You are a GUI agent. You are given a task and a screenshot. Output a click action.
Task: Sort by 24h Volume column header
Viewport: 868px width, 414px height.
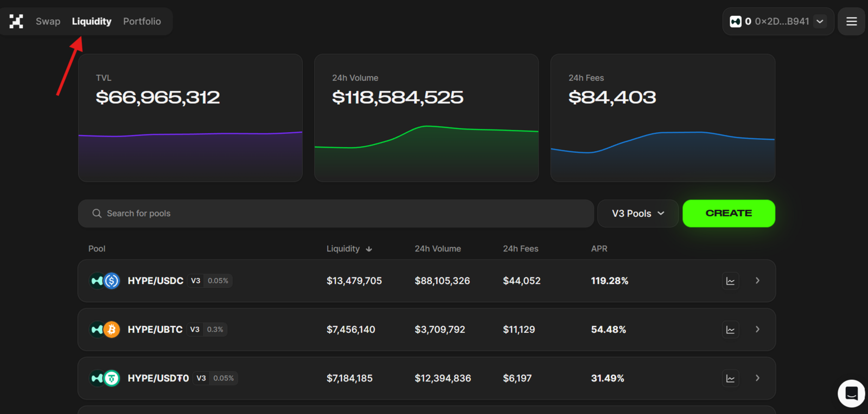click(x=438, y=249)
